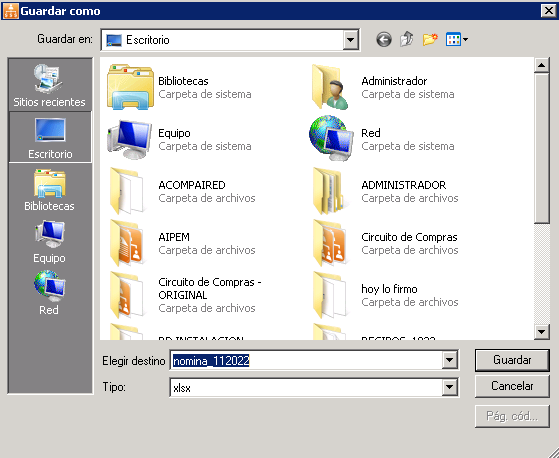Click the scroll down arrow
The height and width of the screenshot is (458, 559).
(x=542, y=332)
